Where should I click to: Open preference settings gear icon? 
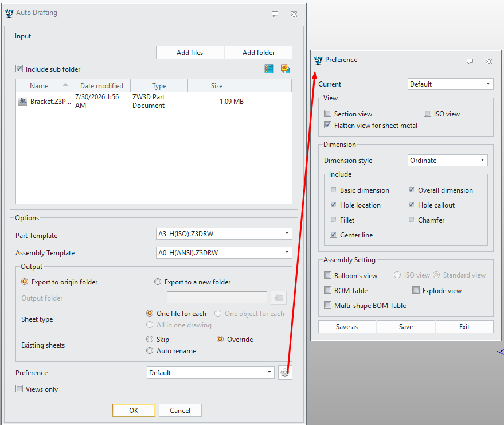pos(285,373)
